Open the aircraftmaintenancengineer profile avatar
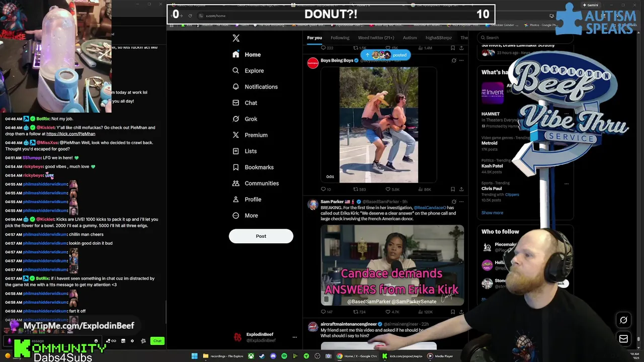Image resolution: width=644 pixels, height=362 pixels. click(313, 327)
